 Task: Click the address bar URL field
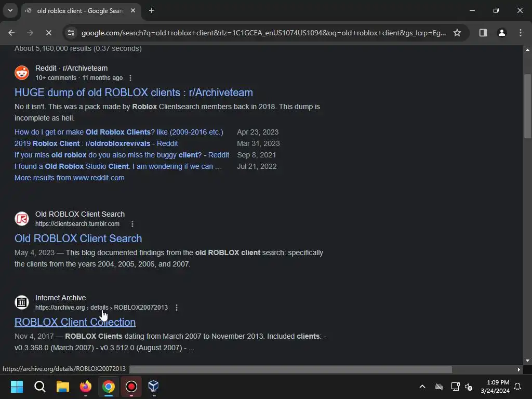pyautogui.click(x=263, y=33)
